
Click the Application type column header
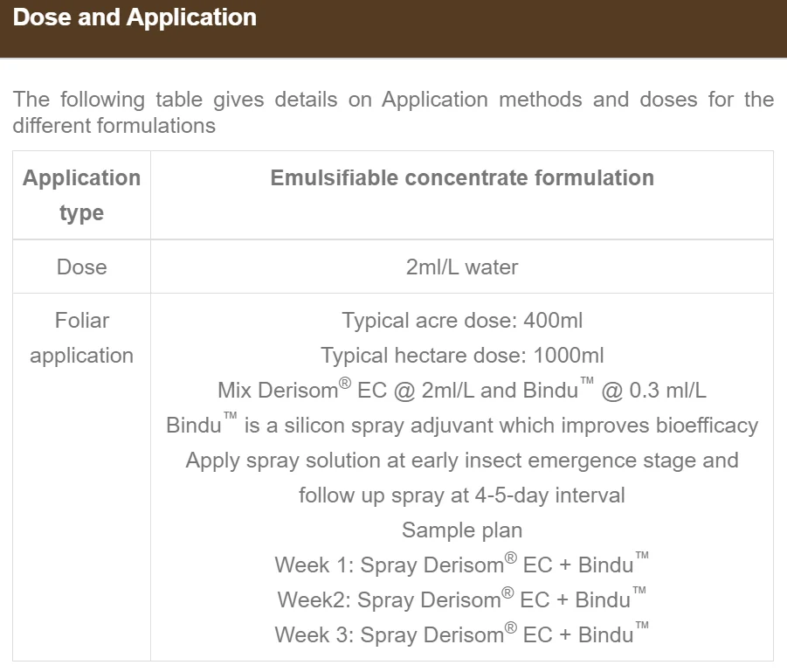(81, 195)
